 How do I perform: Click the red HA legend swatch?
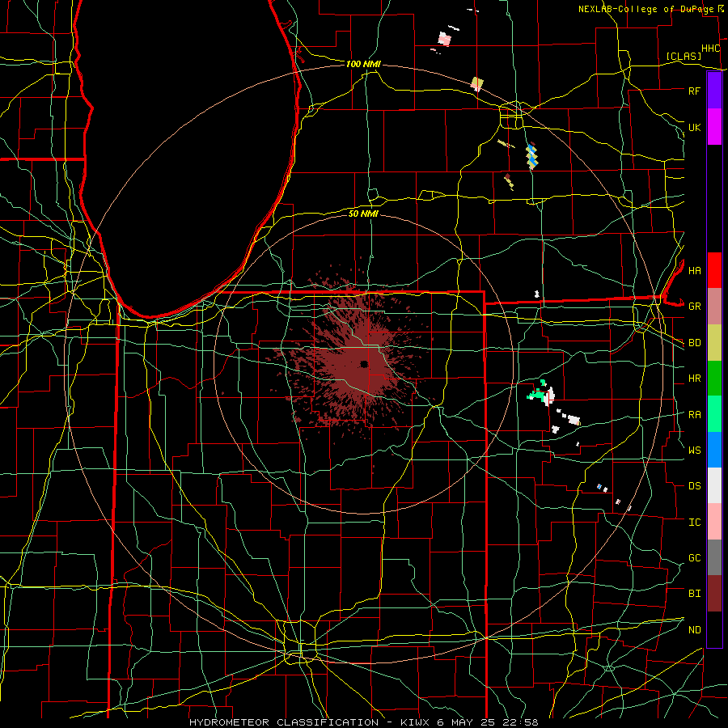pos(714,270)
